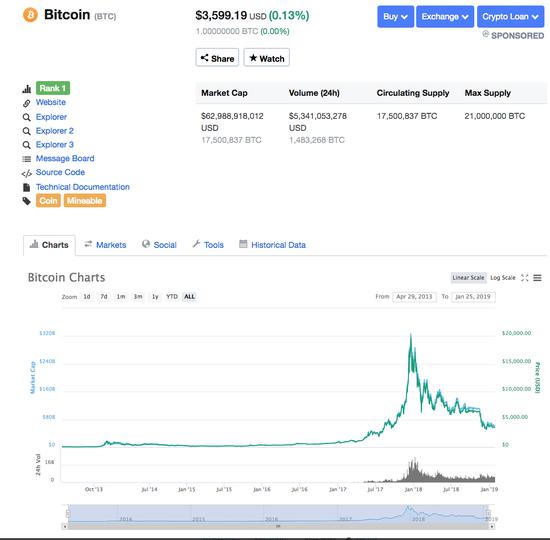Open the Exchange dropdown menu

[x=445, y=16]
